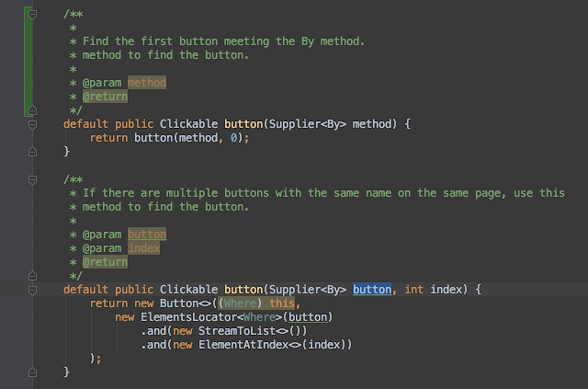
Task: Click the underlined 'button' param in Javadoc
Action: [147, 235]
